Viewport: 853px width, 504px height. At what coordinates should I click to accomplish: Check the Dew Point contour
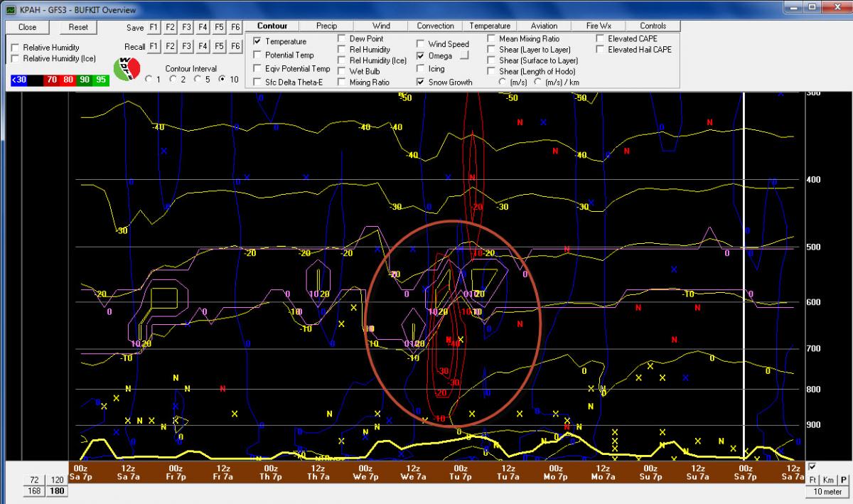point(342,38)
